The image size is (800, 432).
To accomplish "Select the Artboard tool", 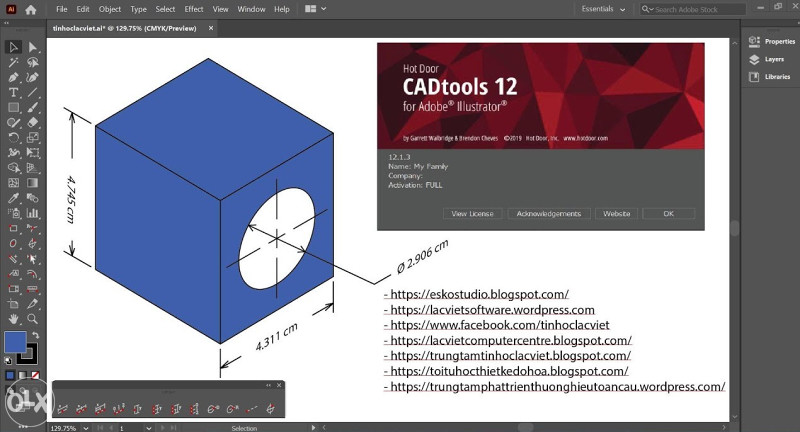I will pyautogui.click(x=13, y=304).
